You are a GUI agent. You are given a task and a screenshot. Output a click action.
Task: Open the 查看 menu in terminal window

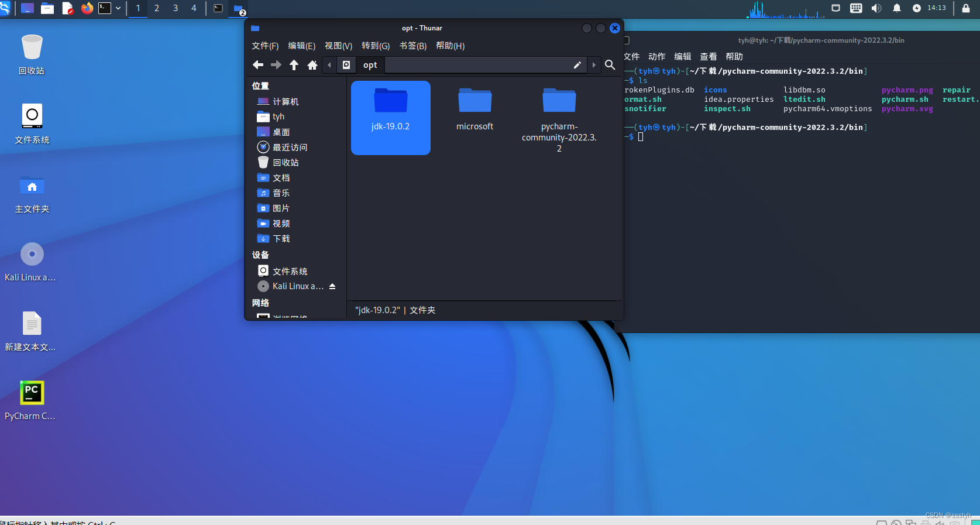tap(709, 57)
